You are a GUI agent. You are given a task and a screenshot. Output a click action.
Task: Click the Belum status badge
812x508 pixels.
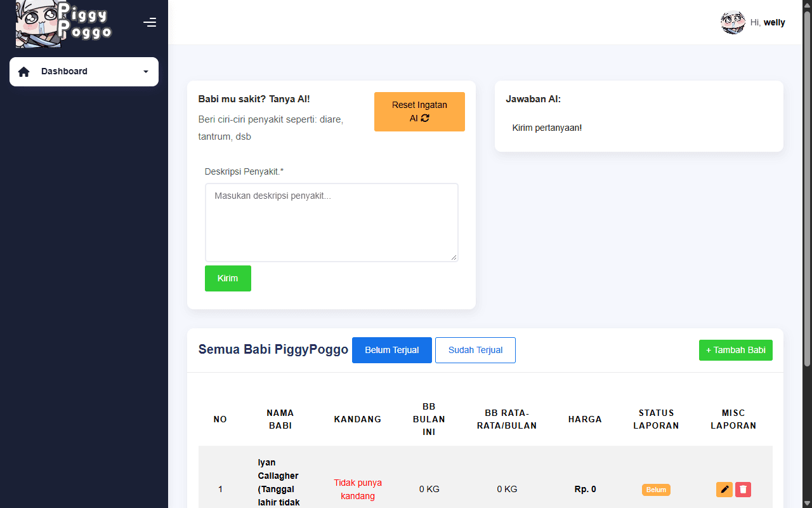pyautogui.click(x=656, y=490)
